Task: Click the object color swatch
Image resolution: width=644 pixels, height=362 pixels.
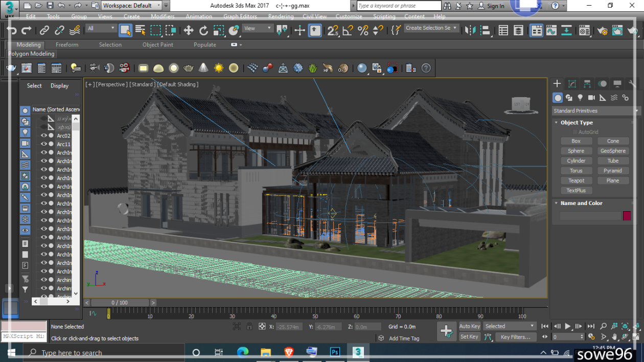Action: pyautogui.click(x=627, y=216)
